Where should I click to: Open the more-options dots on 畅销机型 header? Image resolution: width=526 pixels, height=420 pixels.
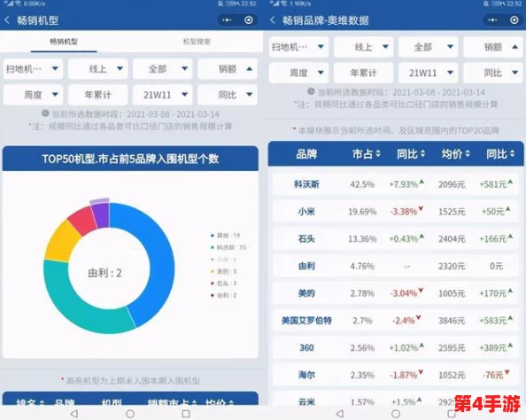(x=227, y=20)
